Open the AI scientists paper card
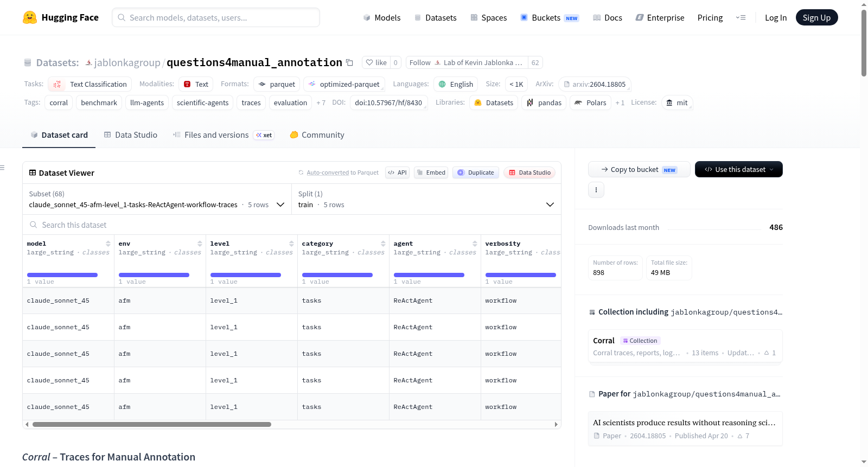 pos(685,429)
